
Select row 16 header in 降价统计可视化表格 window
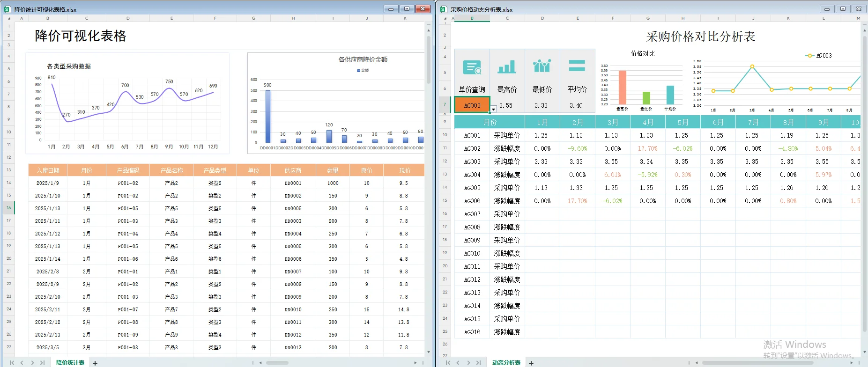tap(8, 208)
